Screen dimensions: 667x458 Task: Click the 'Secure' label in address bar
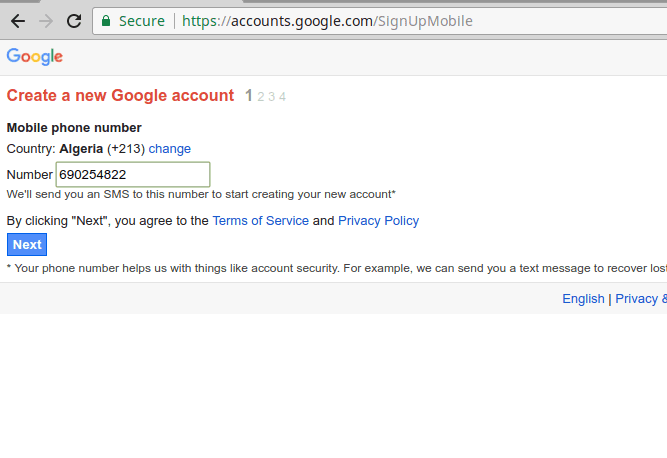(141, 21)
